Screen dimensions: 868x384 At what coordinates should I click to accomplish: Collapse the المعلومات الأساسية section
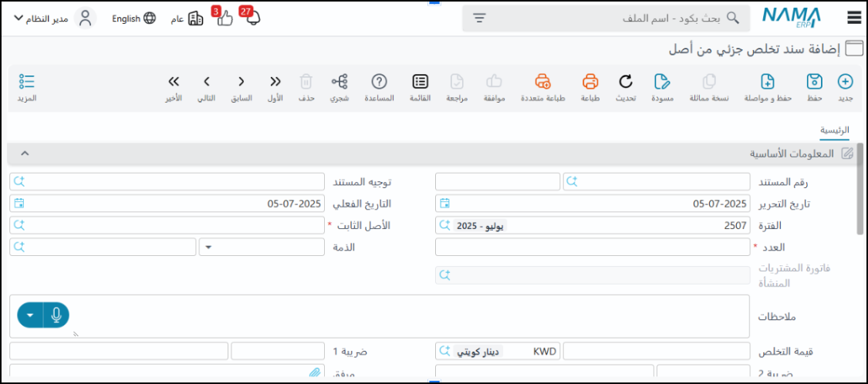[25, 153]
